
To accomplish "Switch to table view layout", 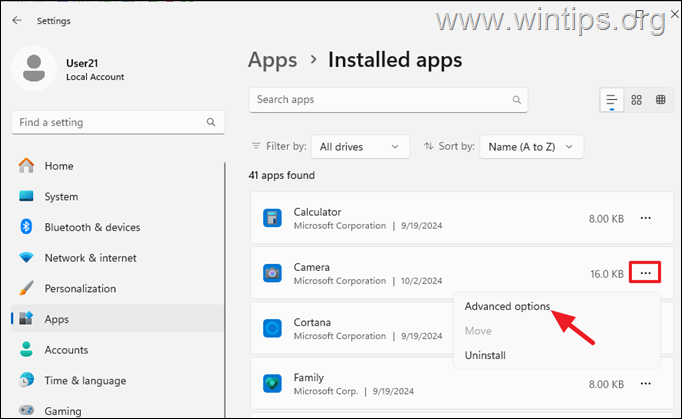I will (660, 100).
